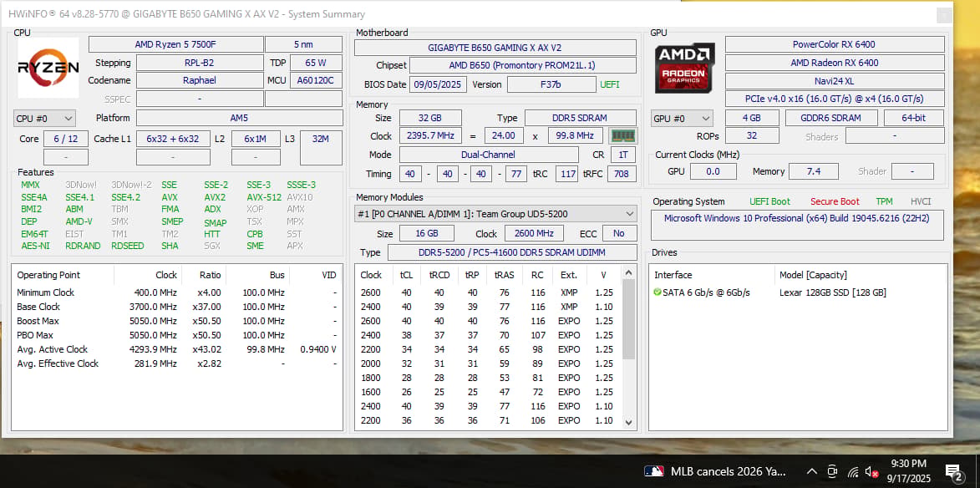Click the Windows 10 Professional build text
980x488 pixels.
tap(796, 218)
